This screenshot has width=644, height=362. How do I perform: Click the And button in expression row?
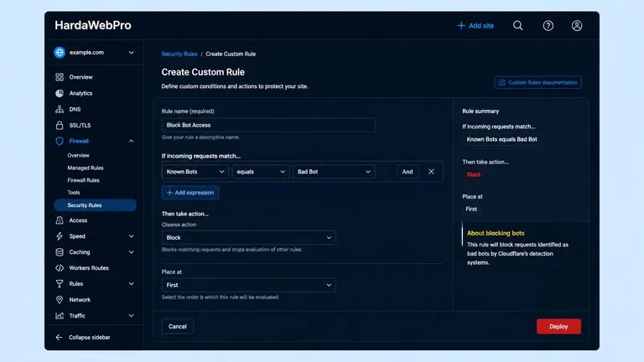click(408, 172)
